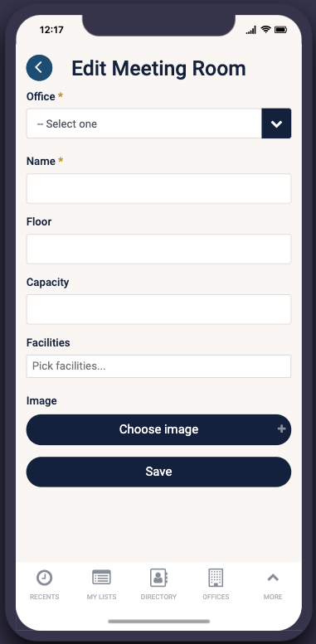Tap the cellular signal icon

click(x=251, y=30)
